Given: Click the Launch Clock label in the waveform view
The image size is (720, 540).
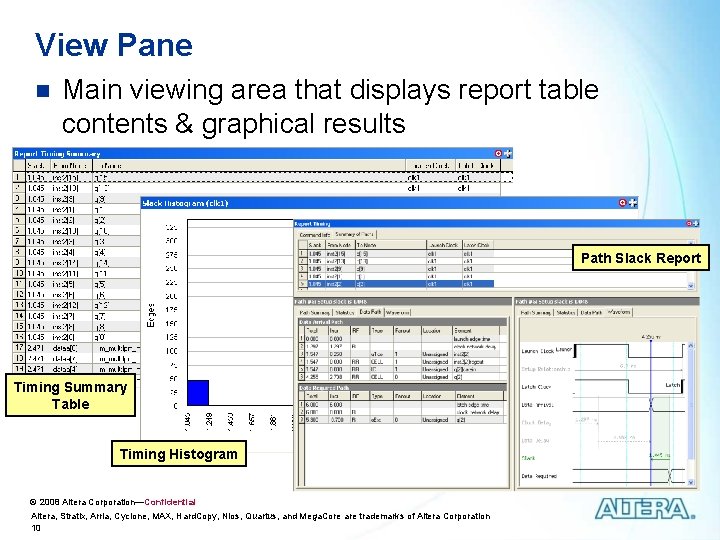Looking at the screenshot, I should (x=538, y=351).
